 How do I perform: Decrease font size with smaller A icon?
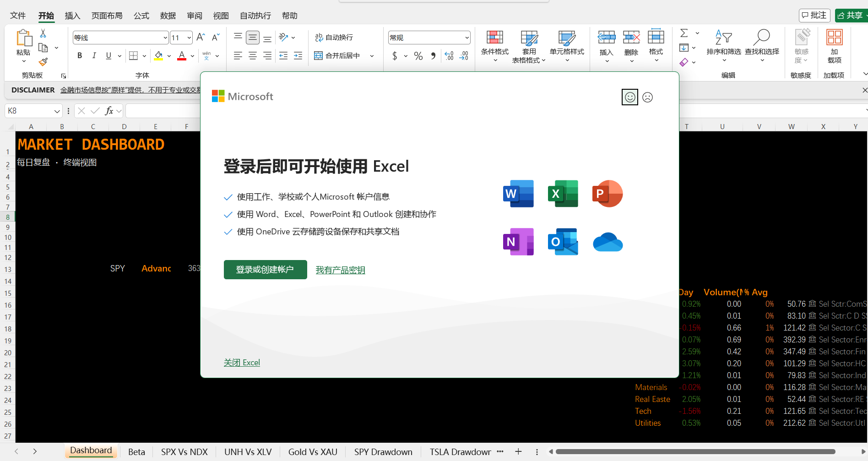click(x=216, y=37)
